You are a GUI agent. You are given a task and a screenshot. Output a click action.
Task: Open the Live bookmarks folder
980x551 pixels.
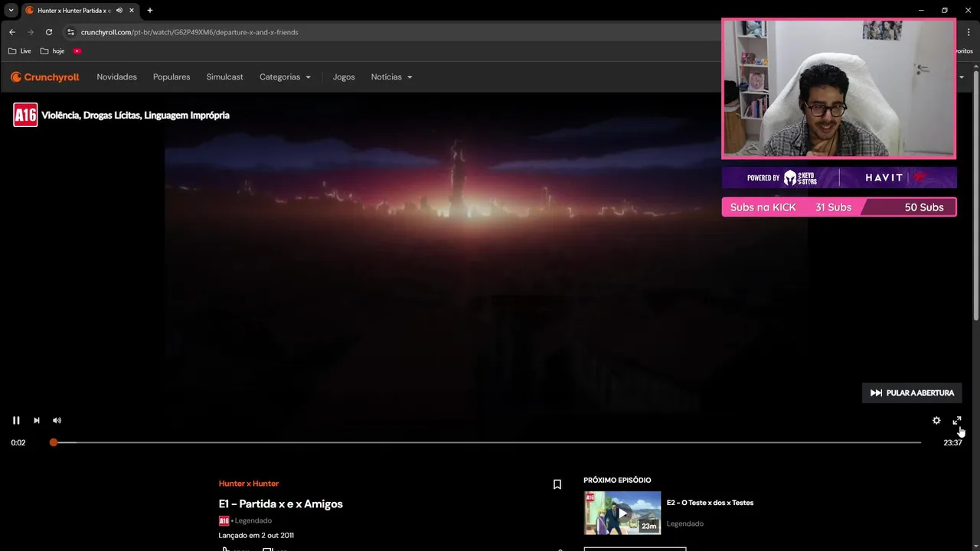coord(20,51)
